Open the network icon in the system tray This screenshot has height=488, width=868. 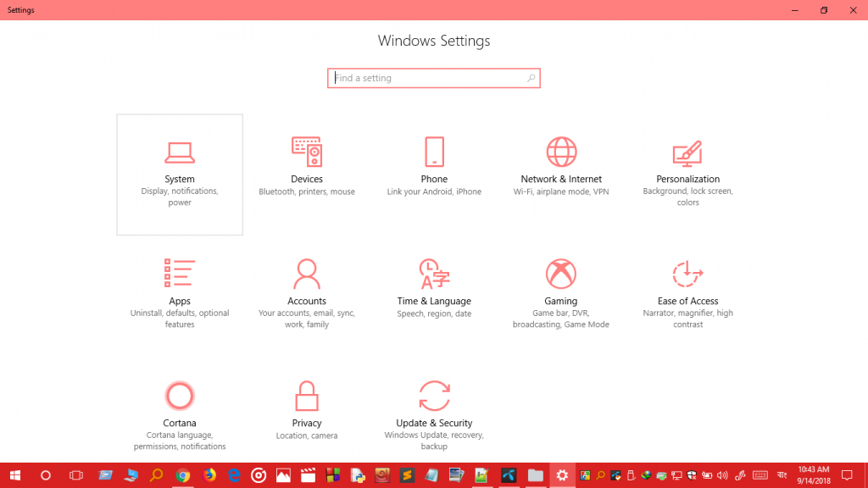point(676,475)
